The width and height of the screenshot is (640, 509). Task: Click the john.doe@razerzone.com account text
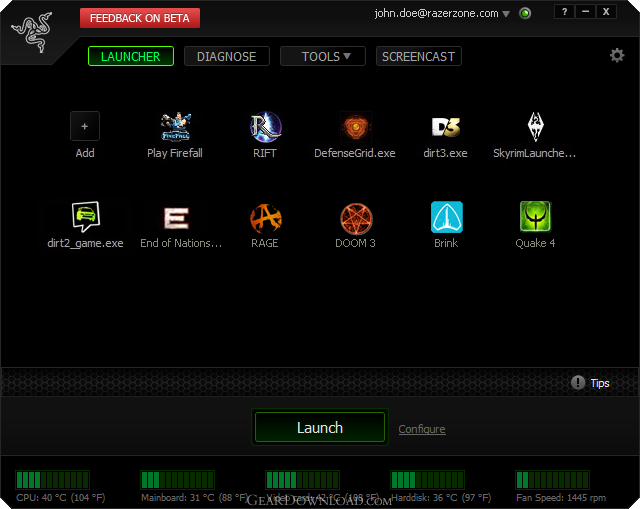coord(436,13)
